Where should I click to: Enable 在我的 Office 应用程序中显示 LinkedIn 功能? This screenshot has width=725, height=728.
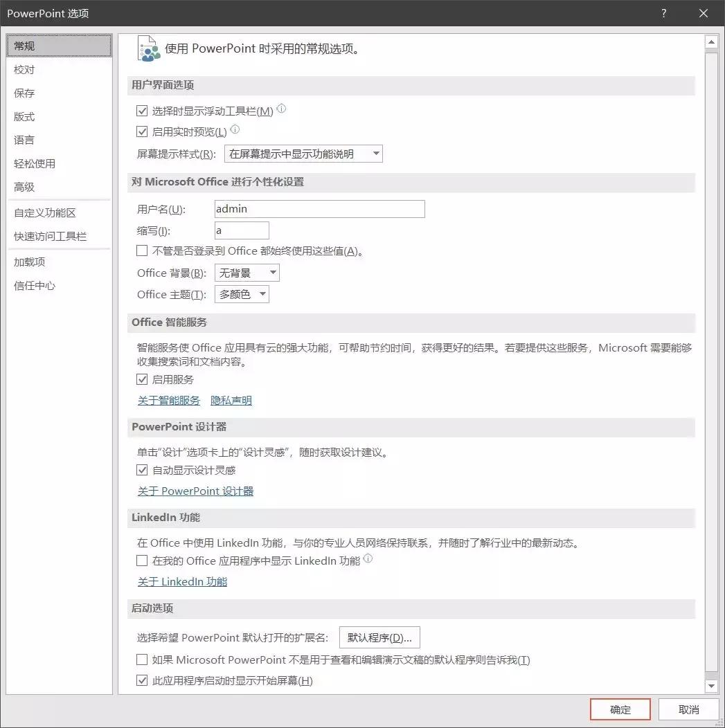point(142,561)
